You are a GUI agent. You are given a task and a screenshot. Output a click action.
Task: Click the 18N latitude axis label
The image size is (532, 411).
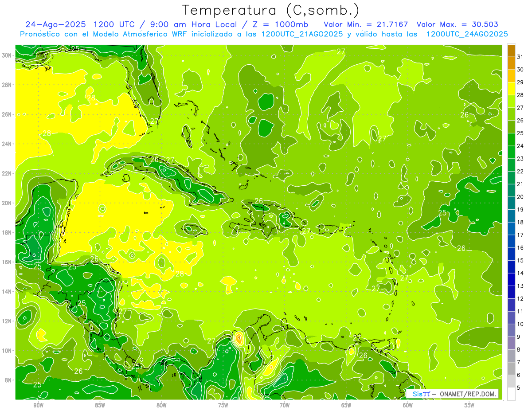[x=8, y=232]
